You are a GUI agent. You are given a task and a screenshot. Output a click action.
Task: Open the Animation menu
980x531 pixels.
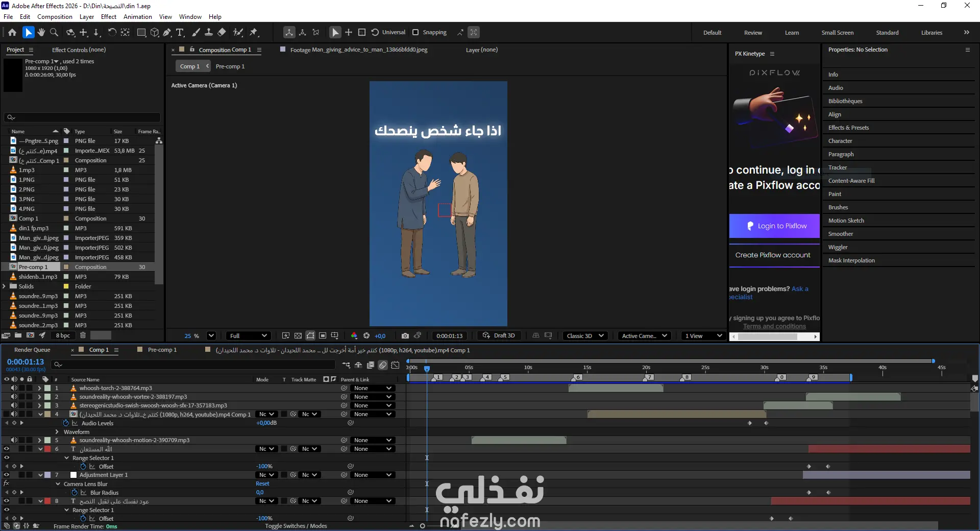pyautogui.click(x=138, y=17)
